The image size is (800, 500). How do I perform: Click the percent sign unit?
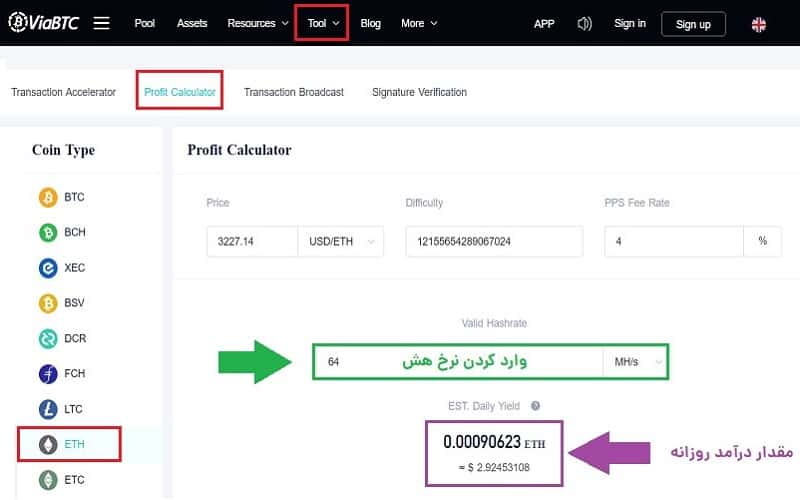tap(762, 241)
